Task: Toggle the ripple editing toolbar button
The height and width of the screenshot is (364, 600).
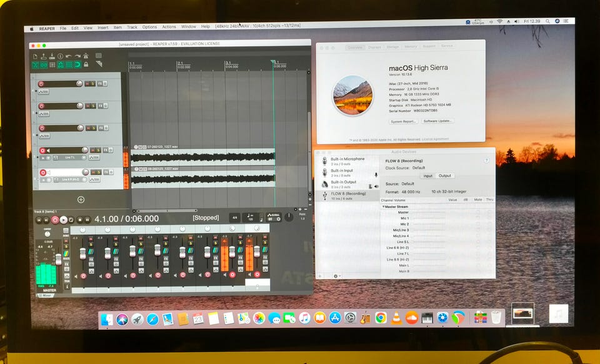Action: tap(52, 65)
